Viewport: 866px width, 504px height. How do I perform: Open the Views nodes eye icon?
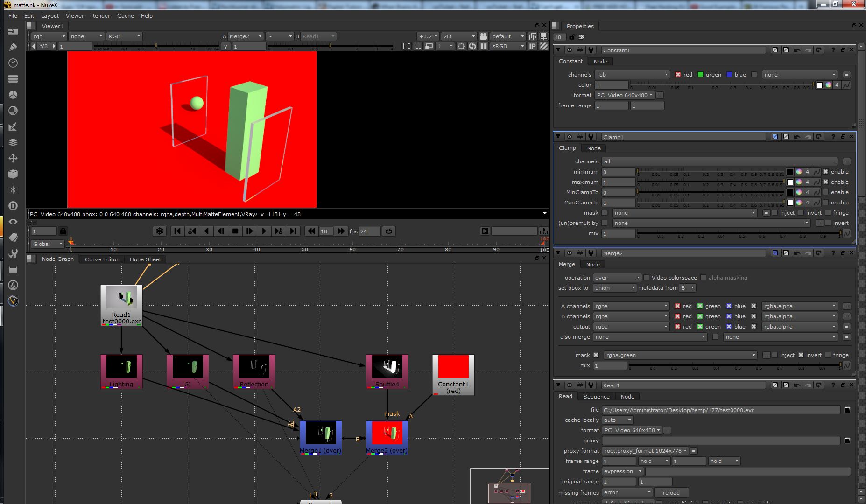pos(13,222)
